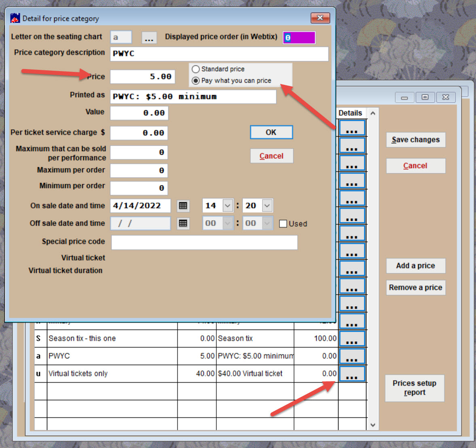
Task: Click OK in price category dialog
Action: (271, 132)
